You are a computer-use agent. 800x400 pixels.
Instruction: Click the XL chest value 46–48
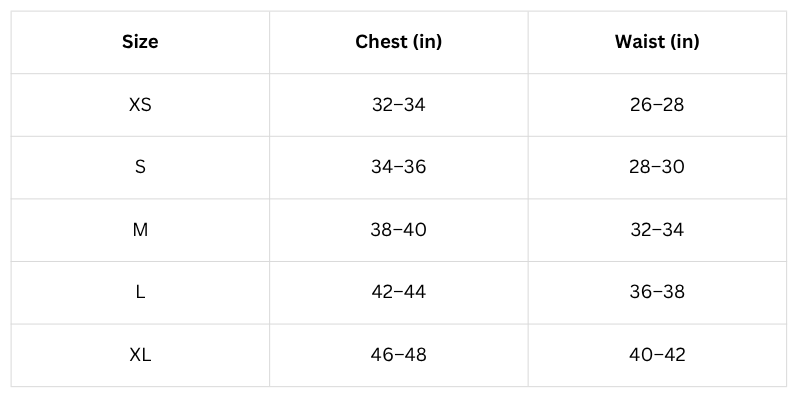tap(398, 355)
